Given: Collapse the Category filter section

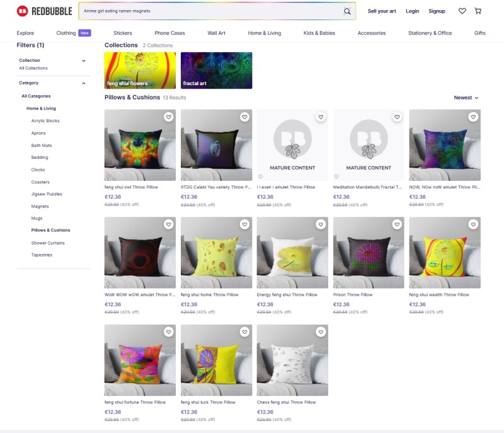Looking at the screenshot, I should point(84,83).
